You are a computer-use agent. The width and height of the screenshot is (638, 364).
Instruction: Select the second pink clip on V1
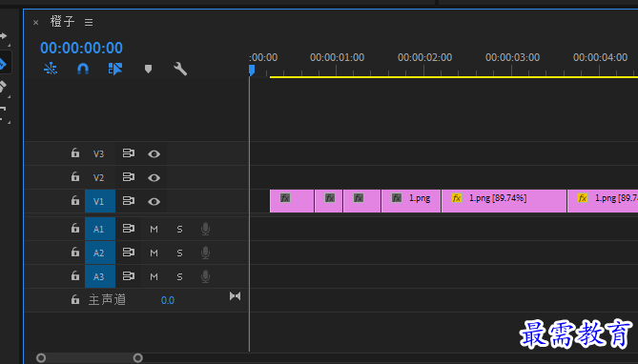328,201
